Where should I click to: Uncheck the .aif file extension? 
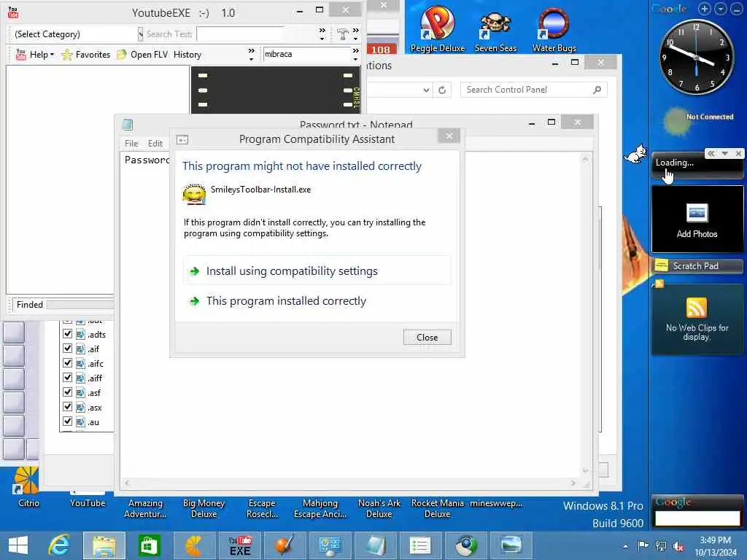pos(68,349)
